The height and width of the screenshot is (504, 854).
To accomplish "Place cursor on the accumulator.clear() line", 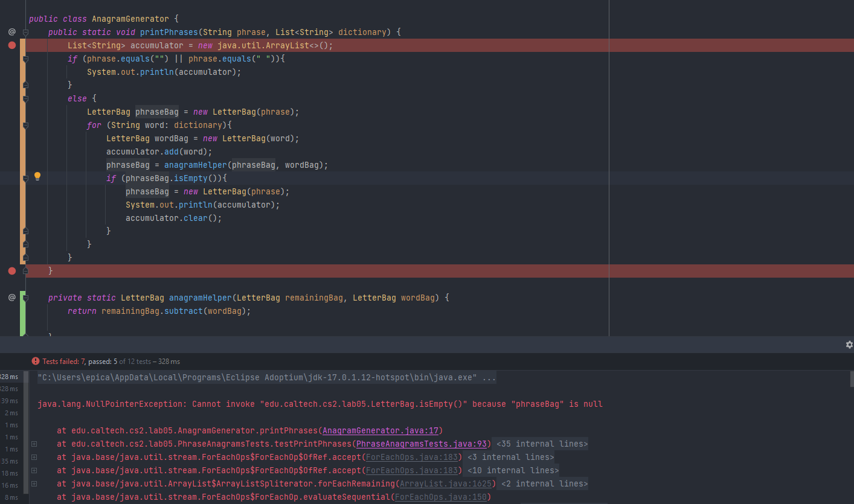I will coord(173,218).
